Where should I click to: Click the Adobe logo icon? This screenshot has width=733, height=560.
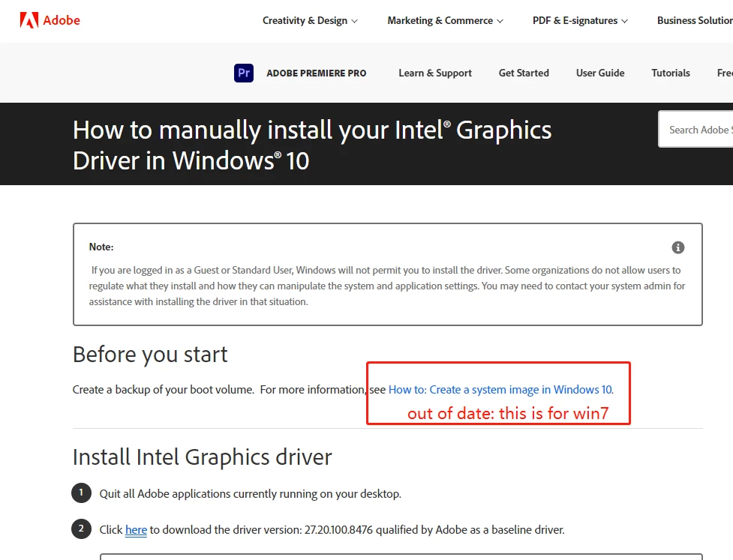(x=29, y=20)
